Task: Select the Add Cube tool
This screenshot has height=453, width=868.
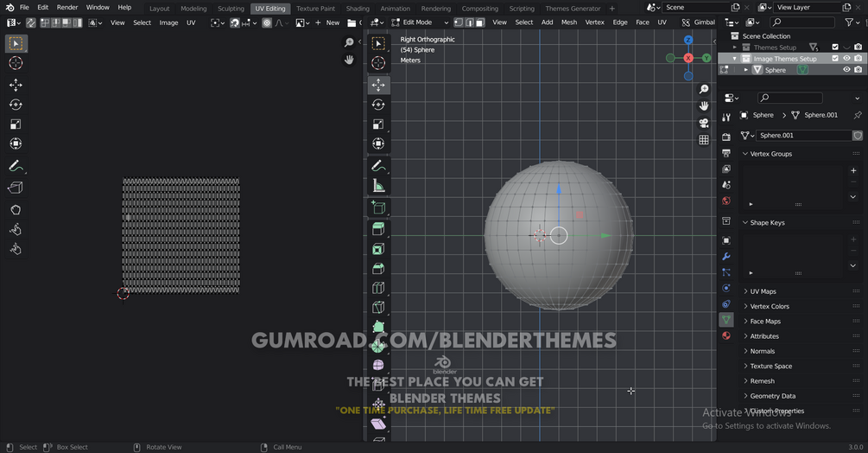Action: click(378, 207)
